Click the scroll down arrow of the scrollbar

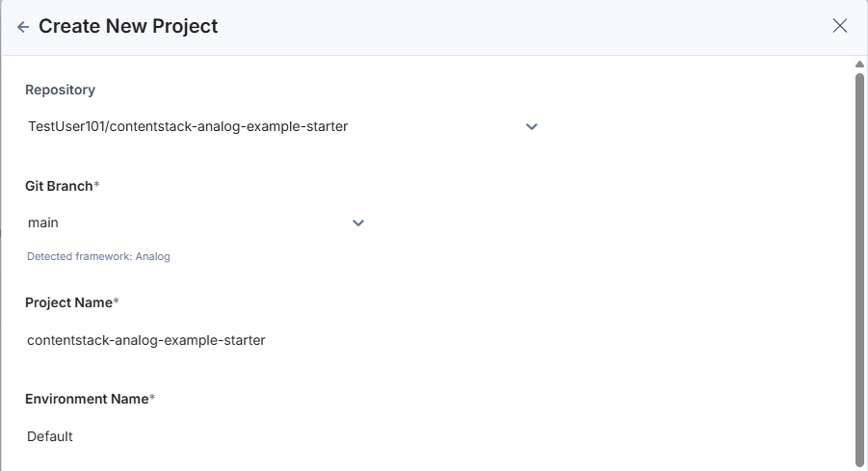859,465
